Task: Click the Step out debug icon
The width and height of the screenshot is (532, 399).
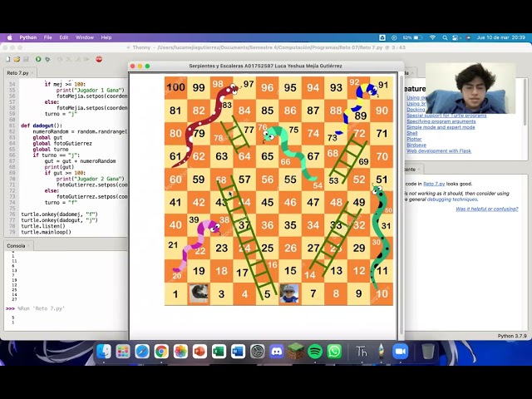Action: 77,59
